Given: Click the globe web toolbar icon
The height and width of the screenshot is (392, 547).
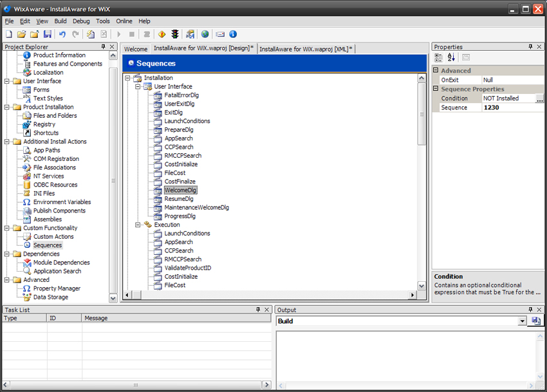Looking at the screenshot, I should point(205,34).
